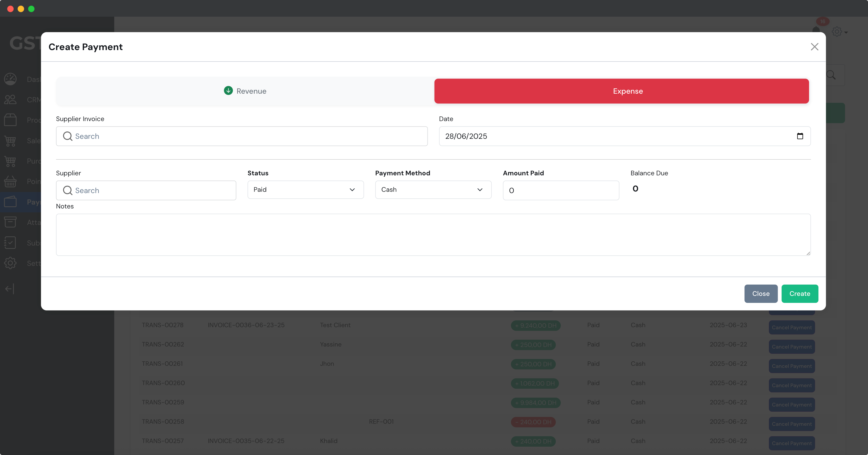Screen dimensions: 868x455
Task: Click into the Amount Paid field
Action: coord(561,190)
